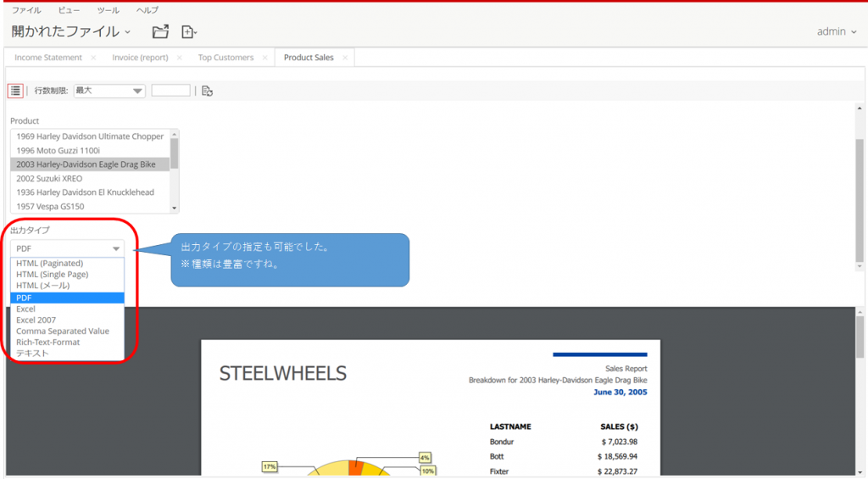Select 1996 Moto Guzzi 1100i product
Screen dimensions: 868x479
90,151
